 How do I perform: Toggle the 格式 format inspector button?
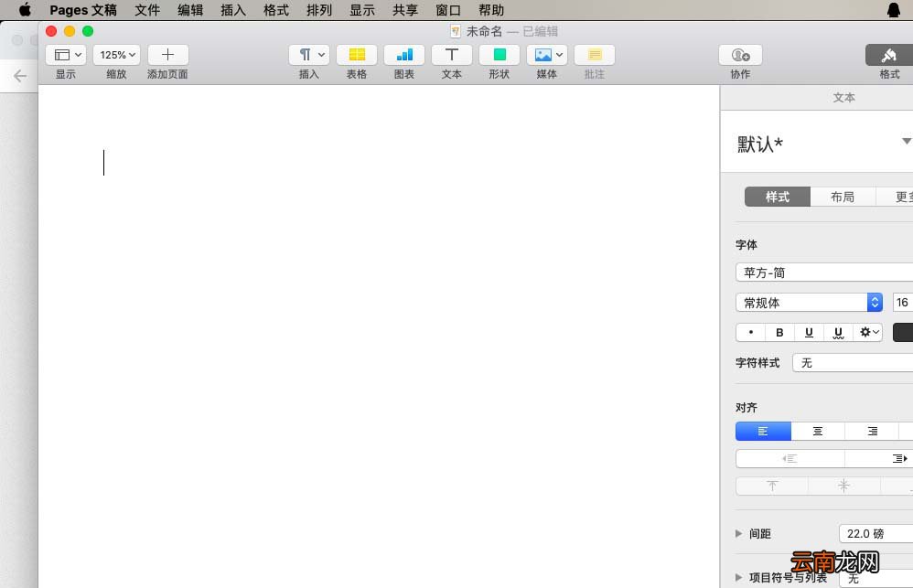pyautogui.click(x=889, y=55)
